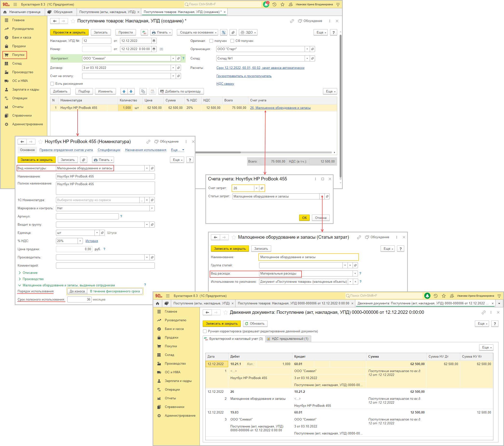Click the favorites star in top bar
504x446 pixels.
282,4
